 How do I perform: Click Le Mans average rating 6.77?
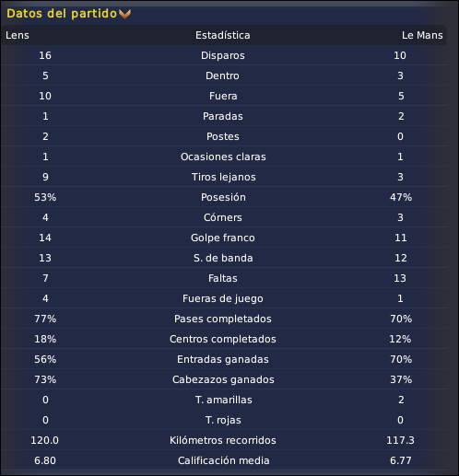pyautogui.click(x=401, y=460)
